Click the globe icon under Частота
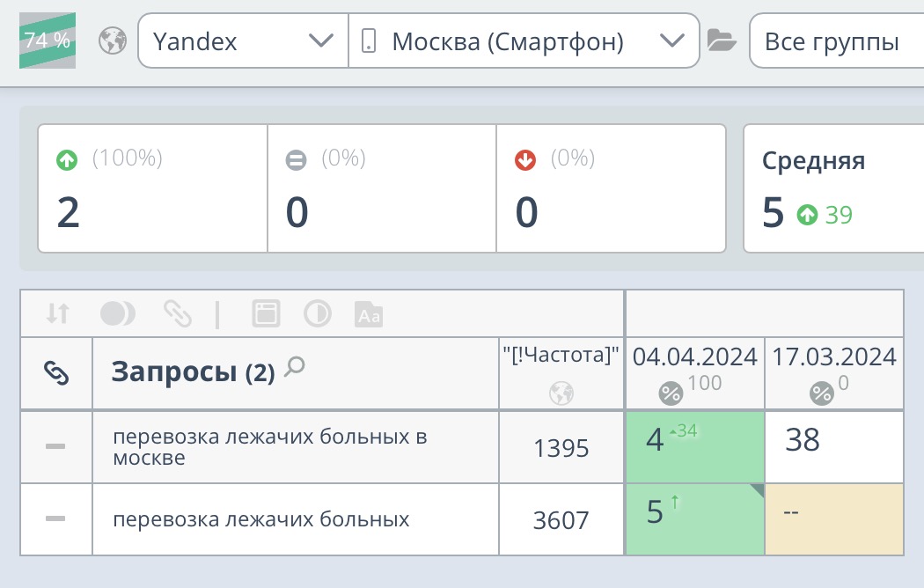The height and width of the screenshot is (588, 924). 561,393
